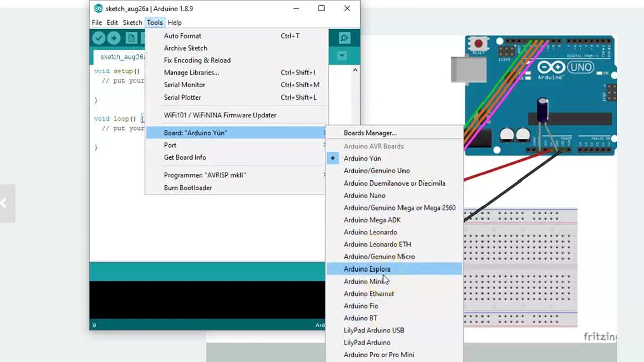Choose Burn Bootloader
644x362 pixels.
pyautogui.click(x=236, y=188)
